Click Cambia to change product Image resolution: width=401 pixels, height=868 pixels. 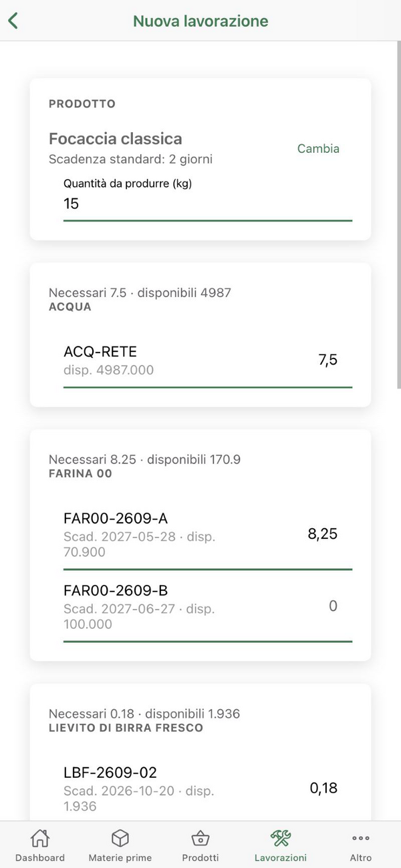coord(318,149)
